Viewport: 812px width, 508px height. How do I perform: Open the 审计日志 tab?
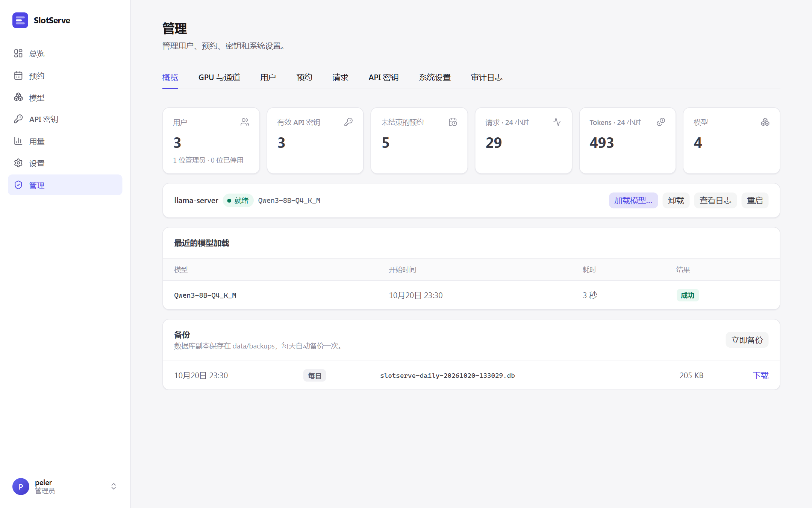pyautogui.click(x=487, y=78)
